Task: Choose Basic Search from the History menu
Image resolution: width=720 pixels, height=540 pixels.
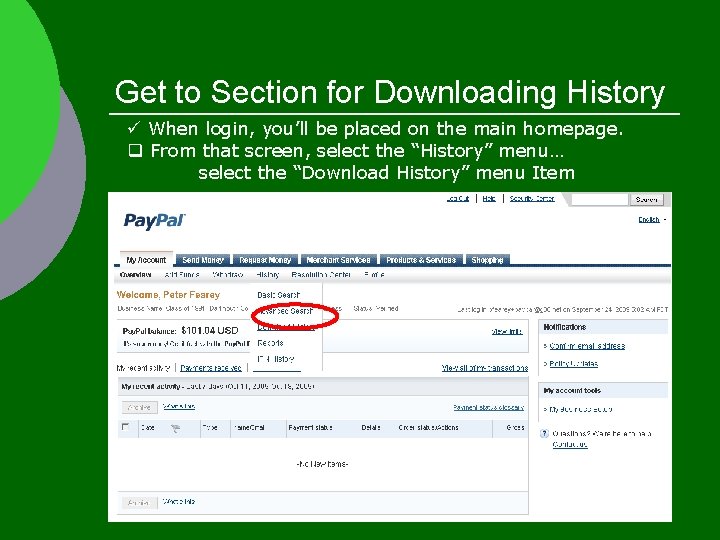Action: pos(278,295)
